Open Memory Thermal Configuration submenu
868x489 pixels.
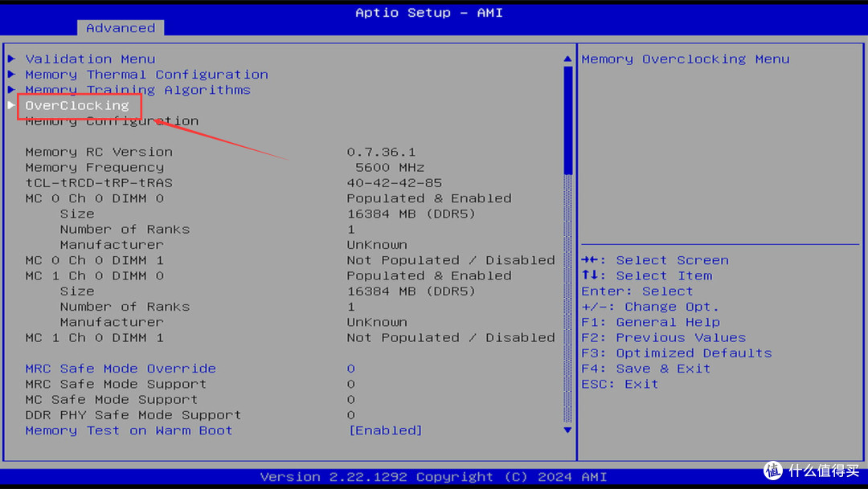coord(146,74)
